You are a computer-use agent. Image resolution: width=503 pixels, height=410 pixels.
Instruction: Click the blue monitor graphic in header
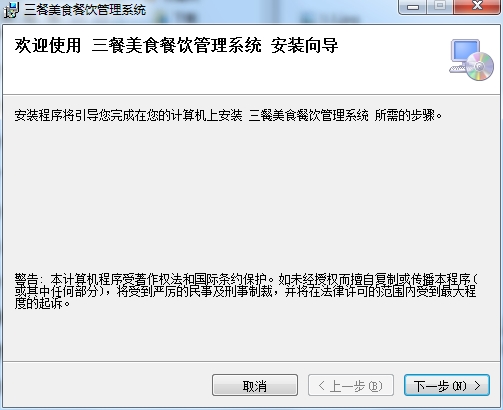(465, 51)
